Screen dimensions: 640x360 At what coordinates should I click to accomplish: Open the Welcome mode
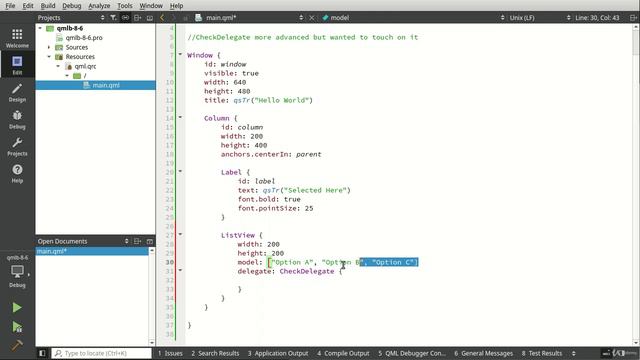pos(17,38)
